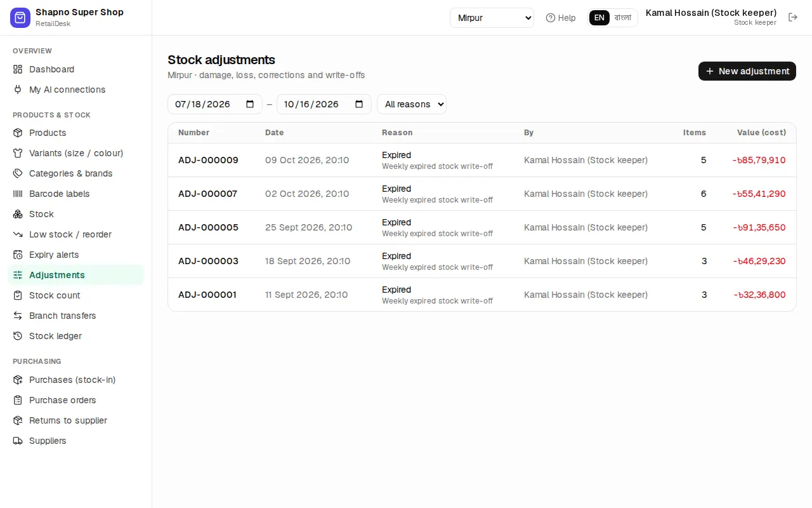Screen dimensions: 812x508
Task: Click the Purchase orders clipboard icon
Action: click(18, 400)
